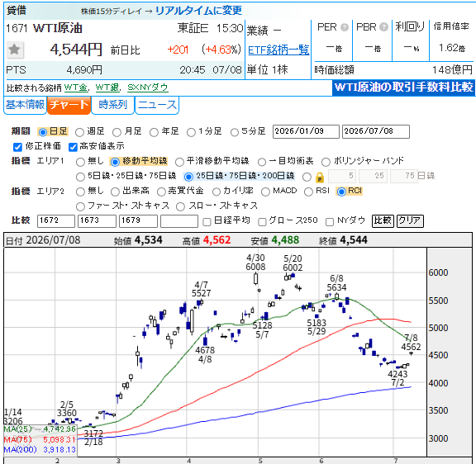Click the premium lock icon for custom averages

(320, 178)
